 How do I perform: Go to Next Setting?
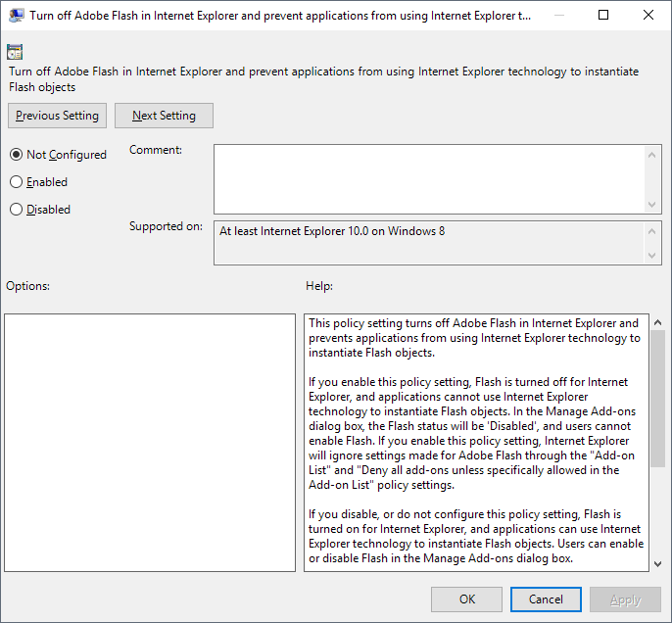click(x=164, y=116)
